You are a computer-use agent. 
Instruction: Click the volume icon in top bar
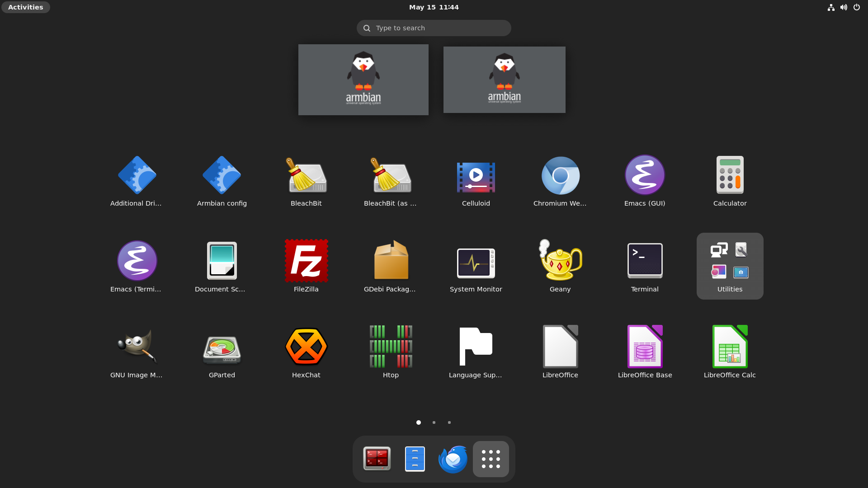[844, 7]
